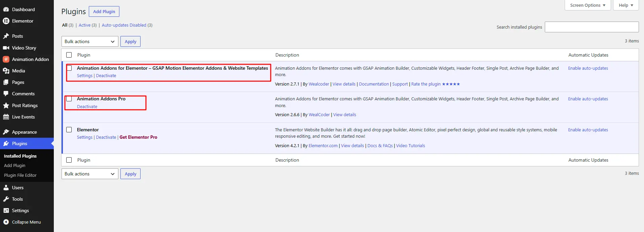Image resolution: width=644 pixels, height=232 pixels.
Task: Check the select-all checkbox in table footer
Action: [69, 160]
